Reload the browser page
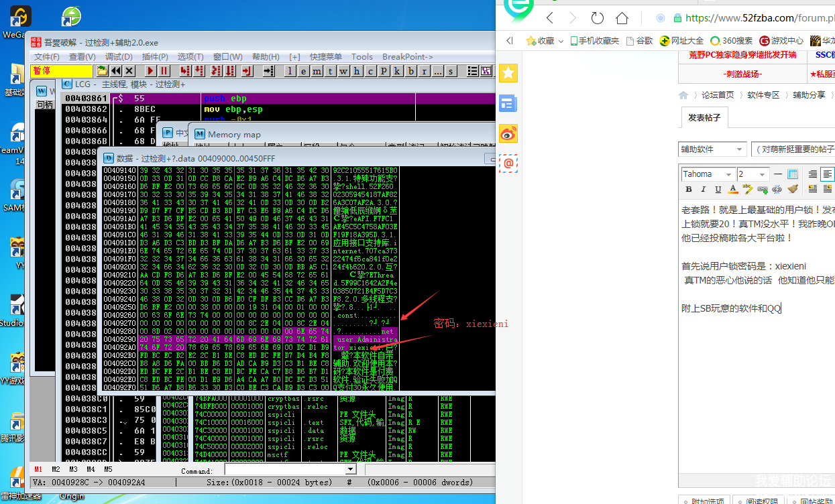This screenshot has height=504, width=835. click(597, 18)
